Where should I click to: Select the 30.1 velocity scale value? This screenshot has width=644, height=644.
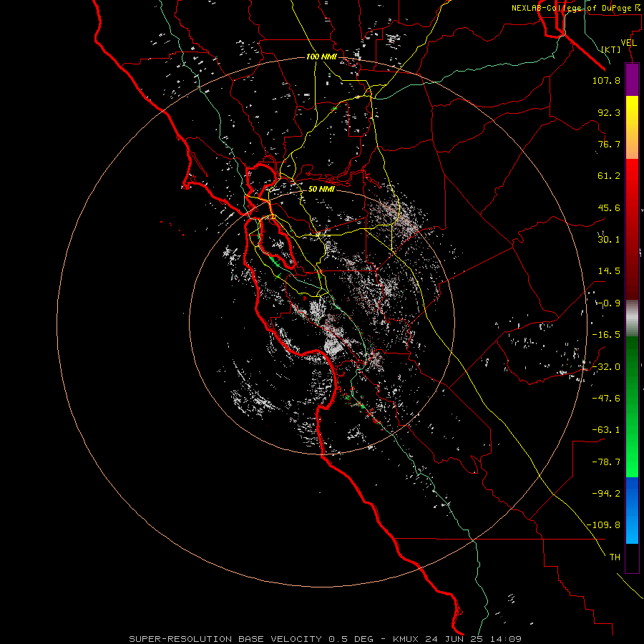609,240
